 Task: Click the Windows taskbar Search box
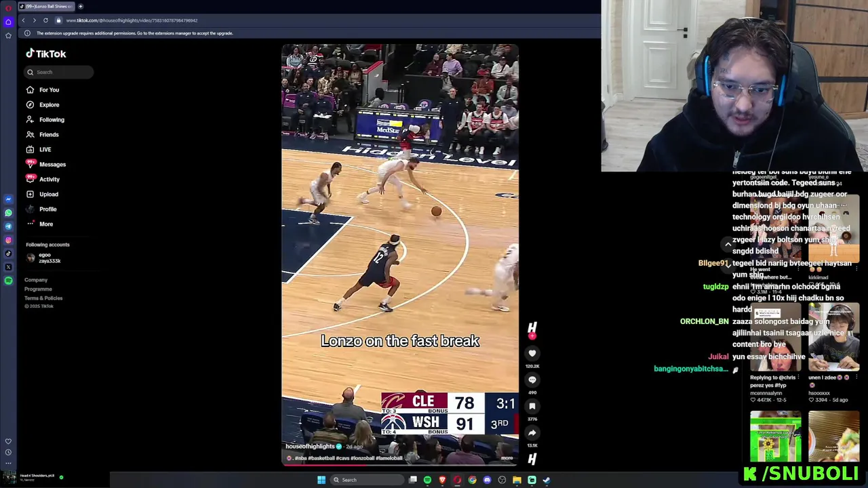pyautogui.click(x=367, y=480)
